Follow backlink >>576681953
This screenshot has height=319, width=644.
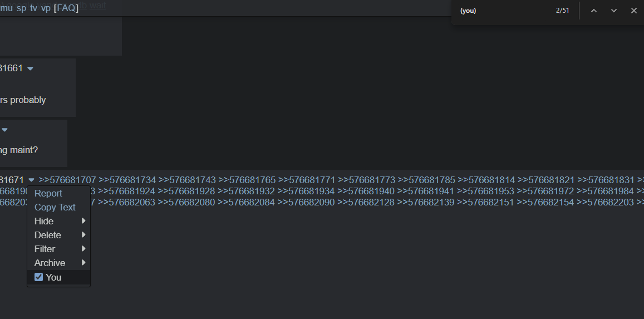point(485,192)
